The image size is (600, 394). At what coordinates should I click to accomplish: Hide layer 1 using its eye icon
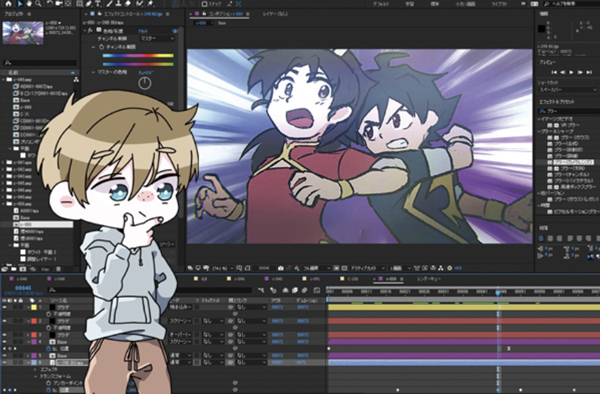5,307
